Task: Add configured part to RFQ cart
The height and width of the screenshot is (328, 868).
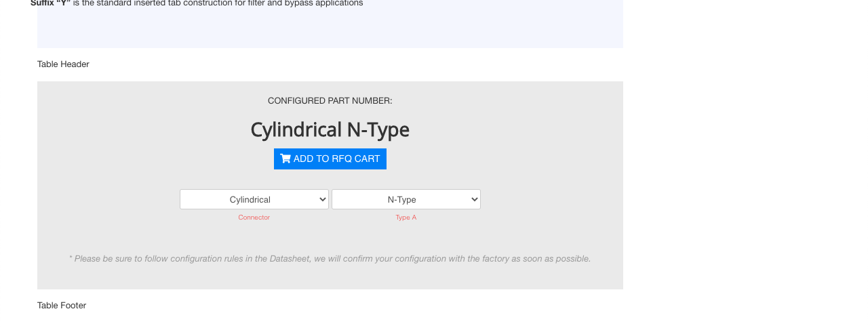Action: (330, 159)
